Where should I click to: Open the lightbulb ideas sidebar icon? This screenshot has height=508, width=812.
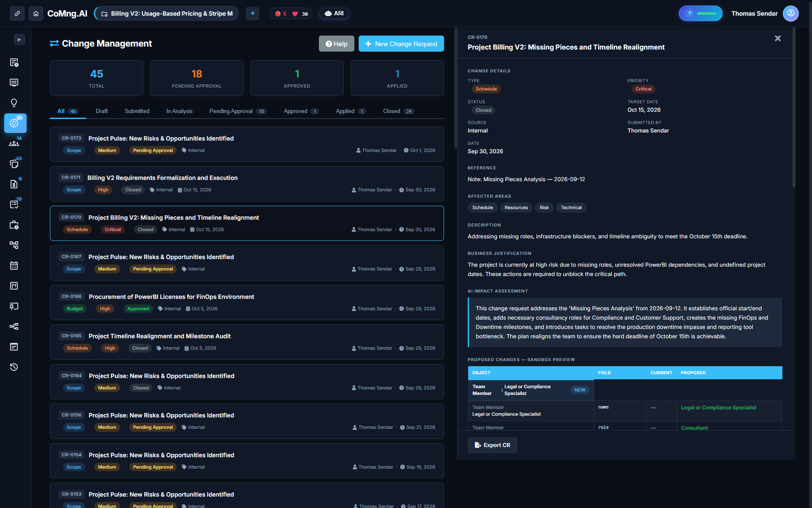tap(14, 103)
